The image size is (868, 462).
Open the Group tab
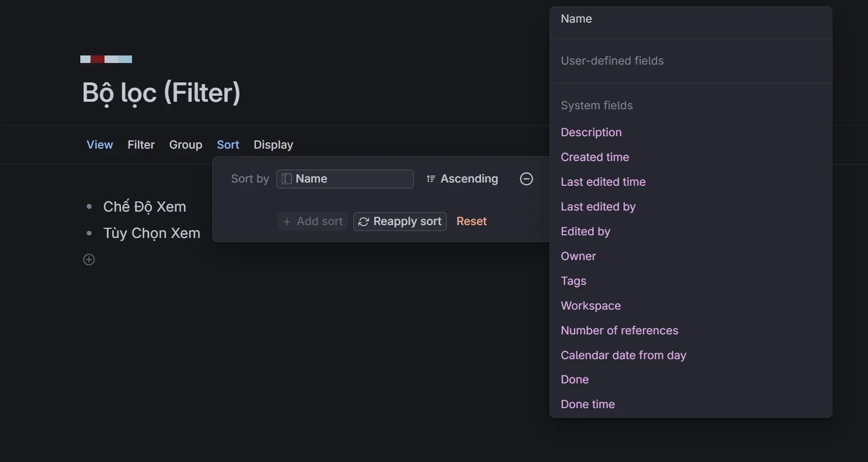[186, 145]
